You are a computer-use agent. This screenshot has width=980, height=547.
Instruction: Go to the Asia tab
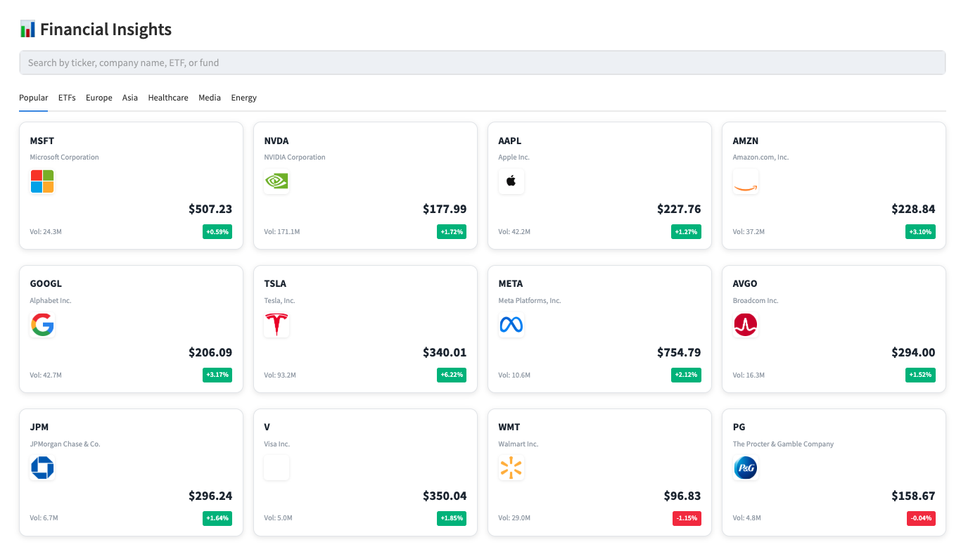click(x=130, y=98)
